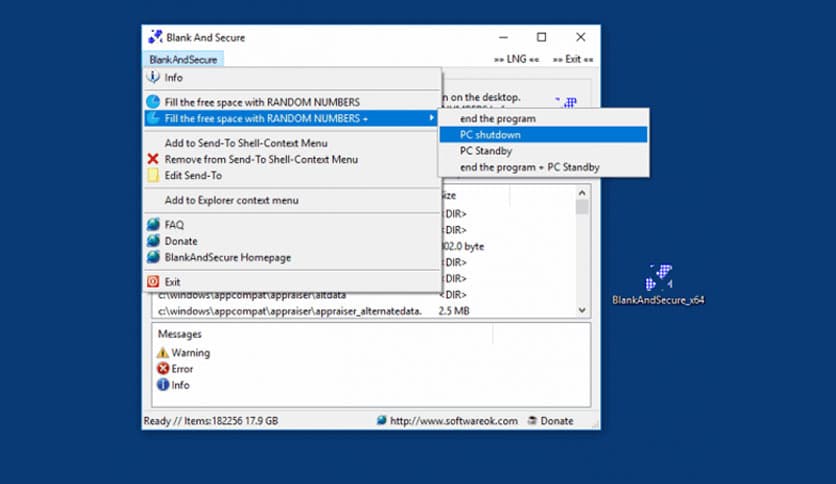This screenshot has height=484, width=836.
Task: Choose PC shutdown in submenu
Action: [543, 135]
